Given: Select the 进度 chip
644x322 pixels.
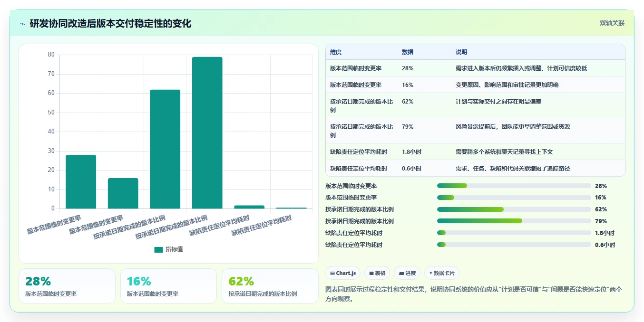Looking at the screenshot, I should (x=407, y=273).
